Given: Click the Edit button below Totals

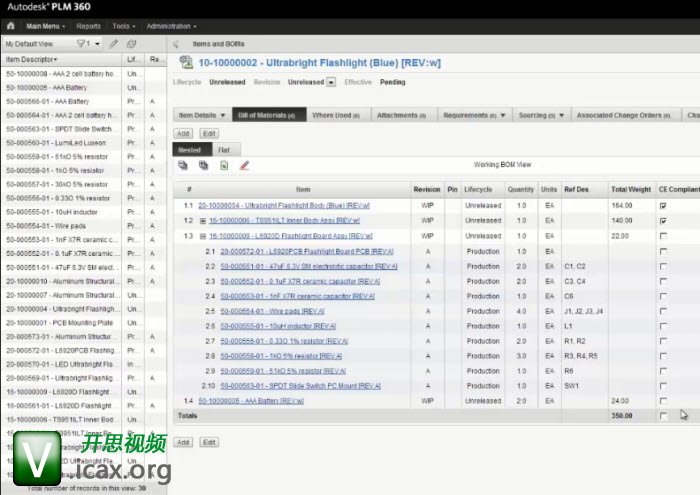Looking at the screenshot, I should click(209, 442).
